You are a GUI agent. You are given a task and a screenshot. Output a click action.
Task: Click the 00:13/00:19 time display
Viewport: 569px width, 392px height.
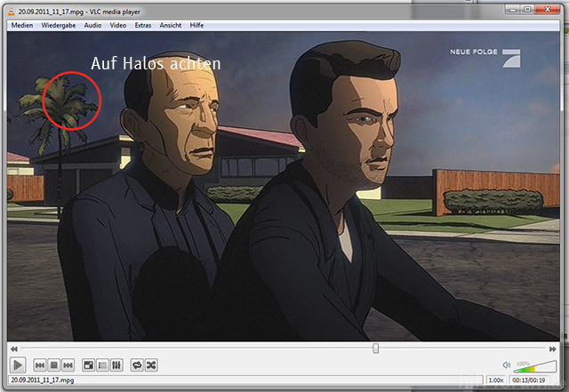[x=529, y=380]
